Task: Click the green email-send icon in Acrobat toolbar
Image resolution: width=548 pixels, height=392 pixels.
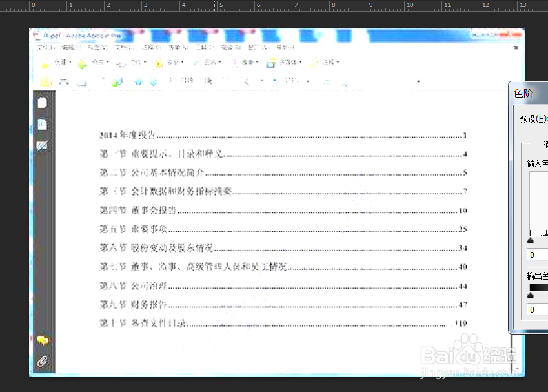Action: click(117, 82)
